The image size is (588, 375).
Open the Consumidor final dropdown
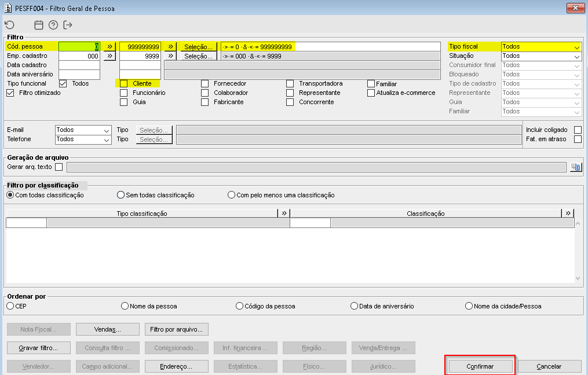541,65
